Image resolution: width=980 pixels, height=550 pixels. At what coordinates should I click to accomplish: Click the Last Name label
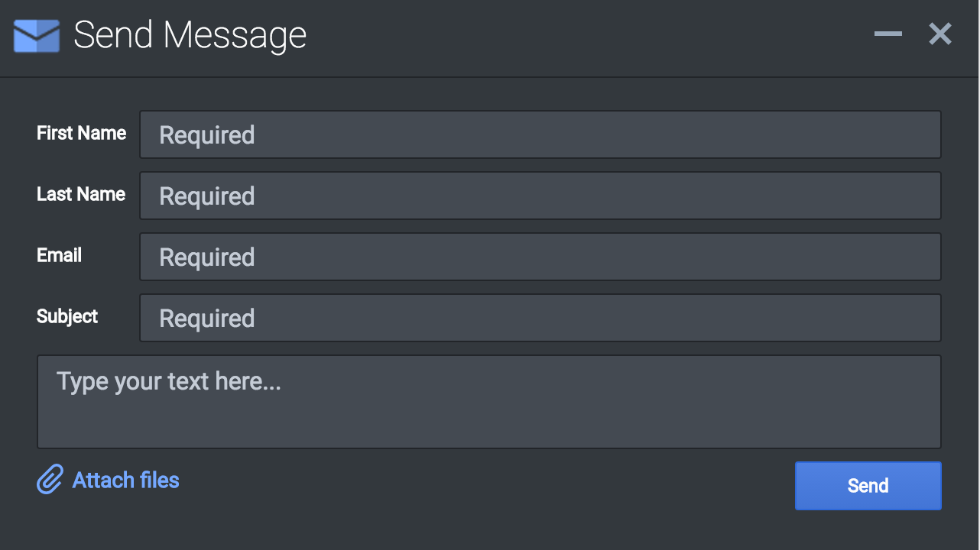point(81,194)
